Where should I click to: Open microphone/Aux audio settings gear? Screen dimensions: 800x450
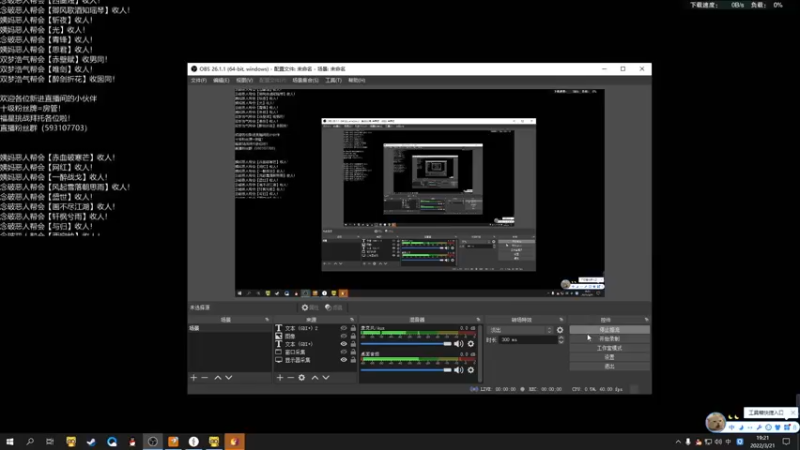pyautogui.click(x=470, y=344)
